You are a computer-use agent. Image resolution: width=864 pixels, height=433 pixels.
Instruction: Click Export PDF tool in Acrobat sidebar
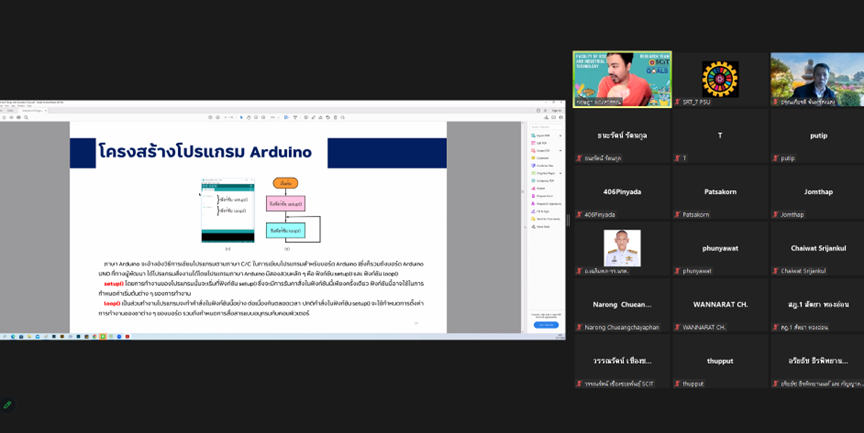544,136
